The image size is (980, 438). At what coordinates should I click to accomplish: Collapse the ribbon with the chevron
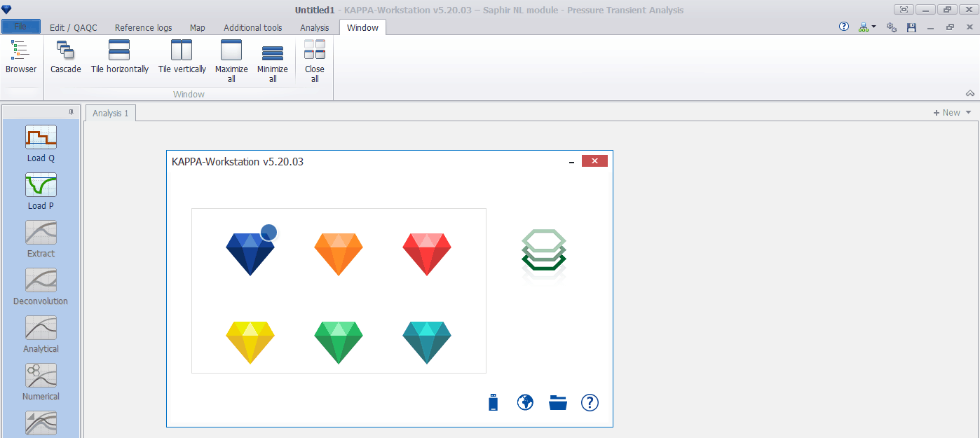tap(970, 93)
